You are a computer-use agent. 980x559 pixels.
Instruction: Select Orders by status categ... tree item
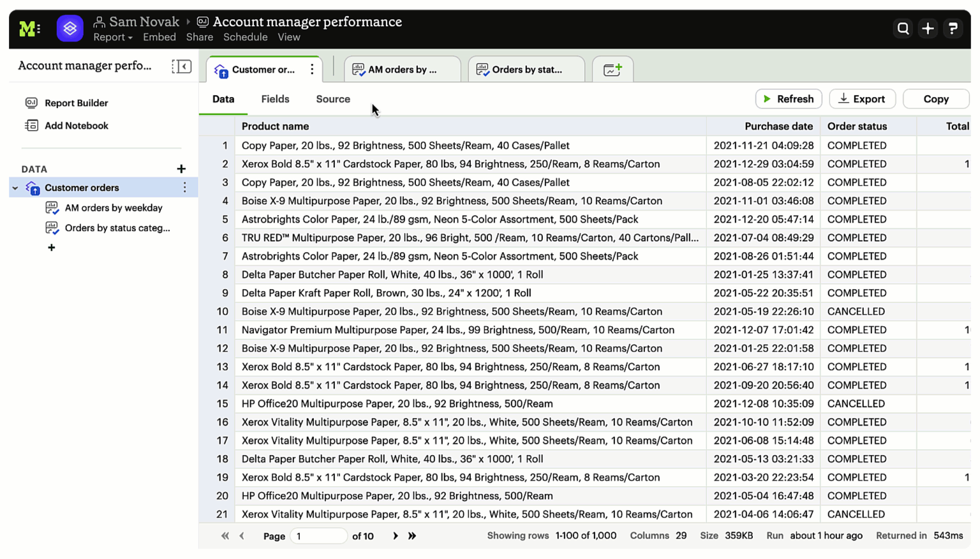point(117,228)
